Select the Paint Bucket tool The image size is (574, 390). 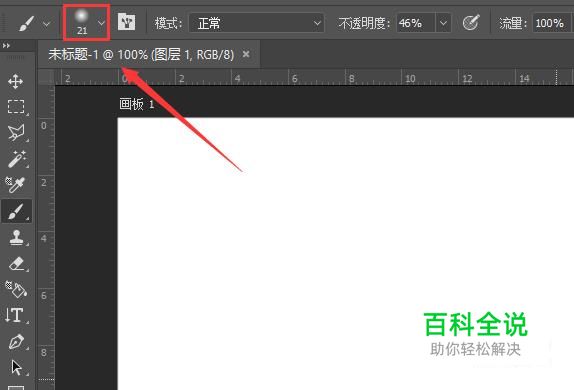(x=16, y=289)
